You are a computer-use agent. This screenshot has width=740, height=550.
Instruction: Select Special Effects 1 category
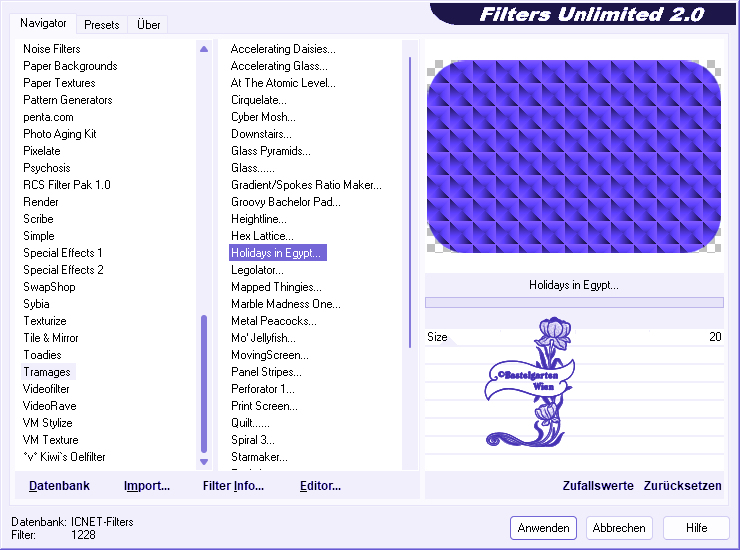63,253
